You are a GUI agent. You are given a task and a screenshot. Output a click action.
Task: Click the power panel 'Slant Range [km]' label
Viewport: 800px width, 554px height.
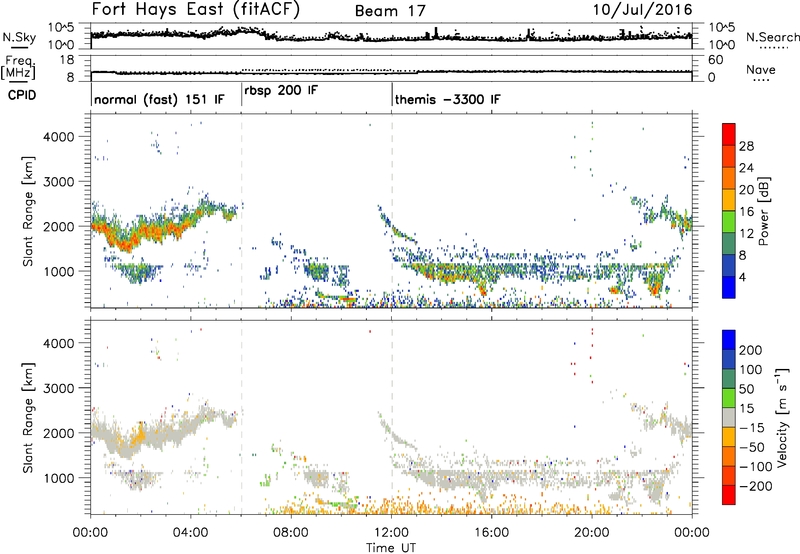28,211
